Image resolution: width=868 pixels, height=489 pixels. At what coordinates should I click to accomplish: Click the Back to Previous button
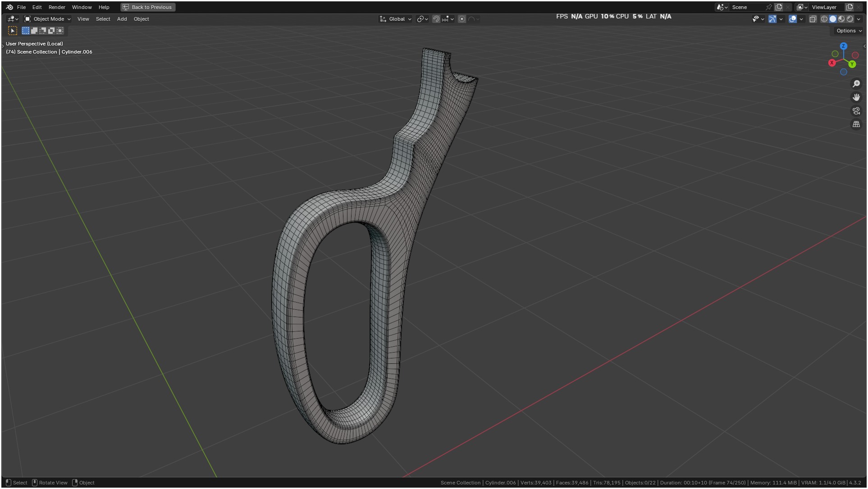[x=148, y=7]
